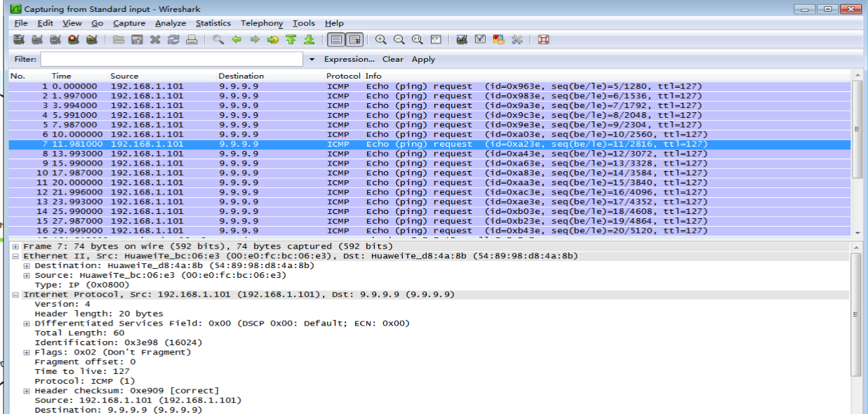Reload the capture file
This screenshot has height=414, width=868.
pyautogui.click(x=173, y=40)
